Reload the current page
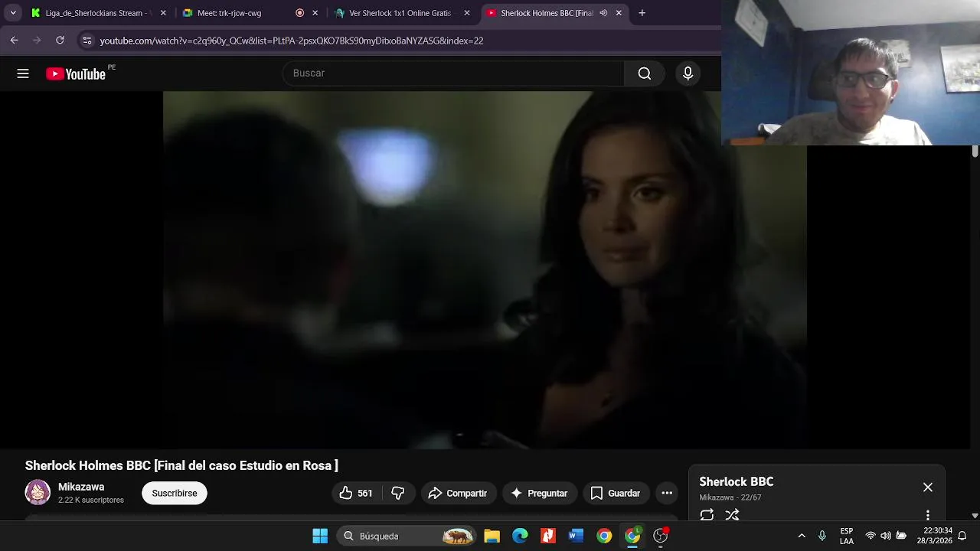The image size is (980, 551). tap(60, 41)
